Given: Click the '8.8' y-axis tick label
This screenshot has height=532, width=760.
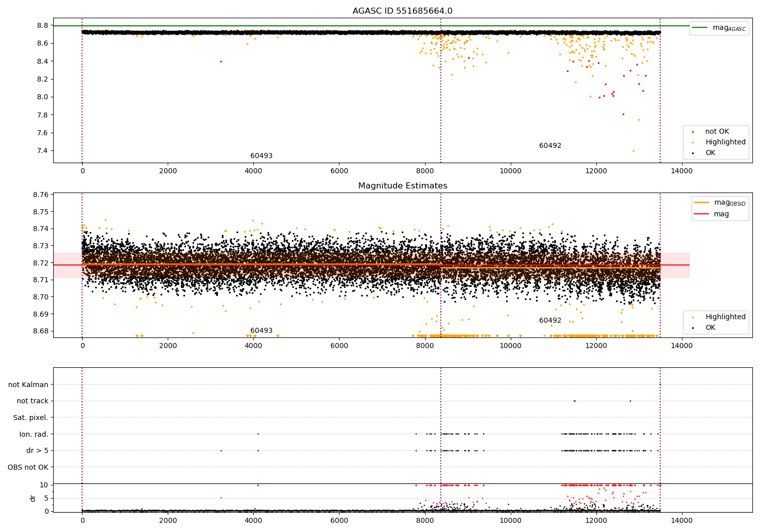Looking at the screenshot, I should (43, 26).
